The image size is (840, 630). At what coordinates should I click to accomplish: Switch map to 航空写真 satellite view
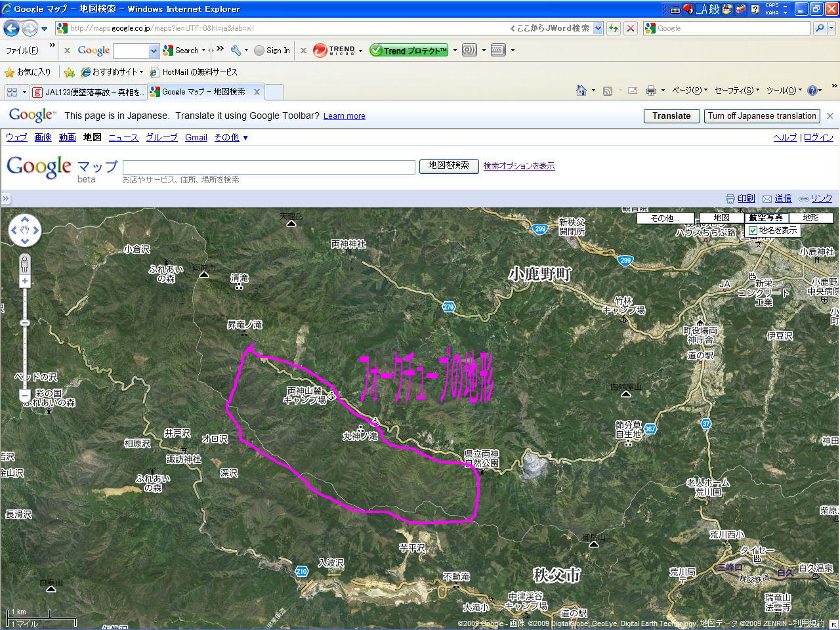(766, 218)
